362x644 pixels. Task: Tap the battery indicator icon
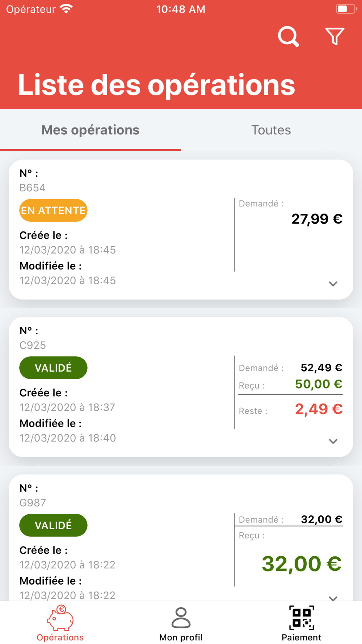345,9
